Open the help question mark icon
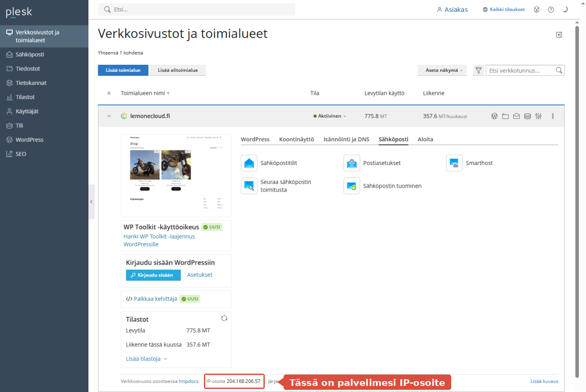The width and height of the screenshot is (586, 392). (x=551, y=10)
